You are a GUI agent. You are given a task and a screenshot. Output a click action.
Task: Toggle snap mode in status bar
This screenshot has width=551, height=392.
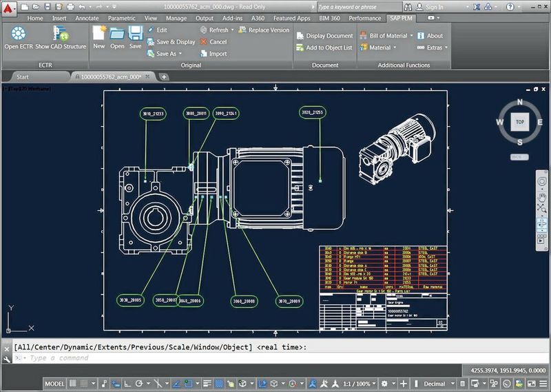coord(84,384)
